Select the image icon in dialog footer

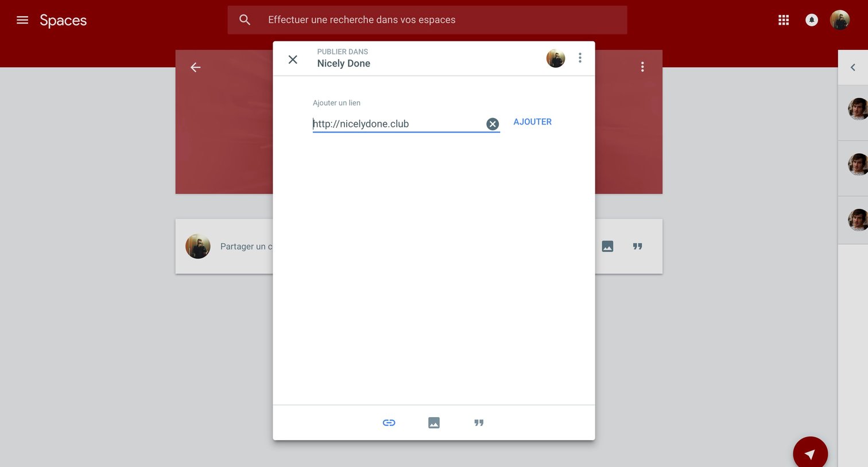point(434,423)
